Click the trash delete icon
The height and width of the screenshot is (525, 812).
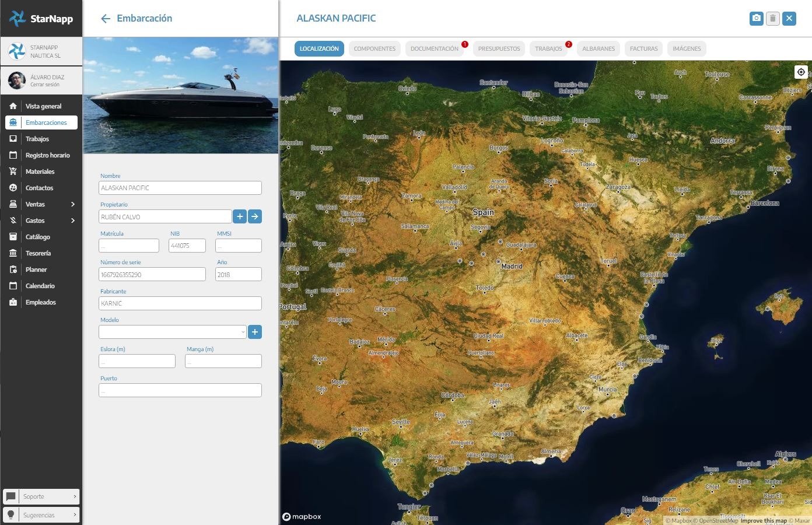[x=772, y=19]
